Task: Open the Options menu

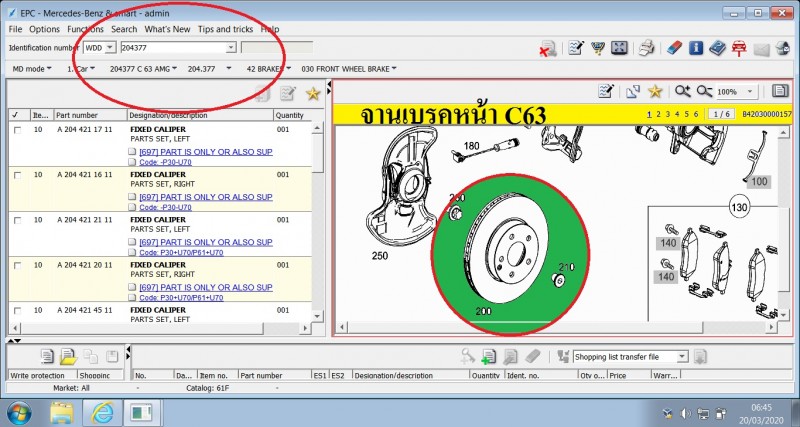Action: tap(44, 29)
